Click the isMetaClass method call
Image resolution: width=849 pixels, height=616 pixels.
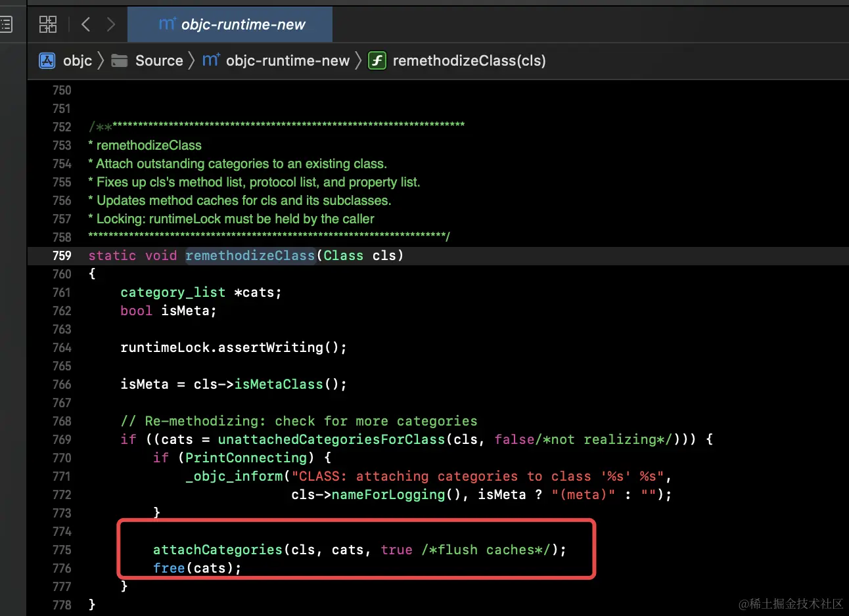tap(279, 384)
